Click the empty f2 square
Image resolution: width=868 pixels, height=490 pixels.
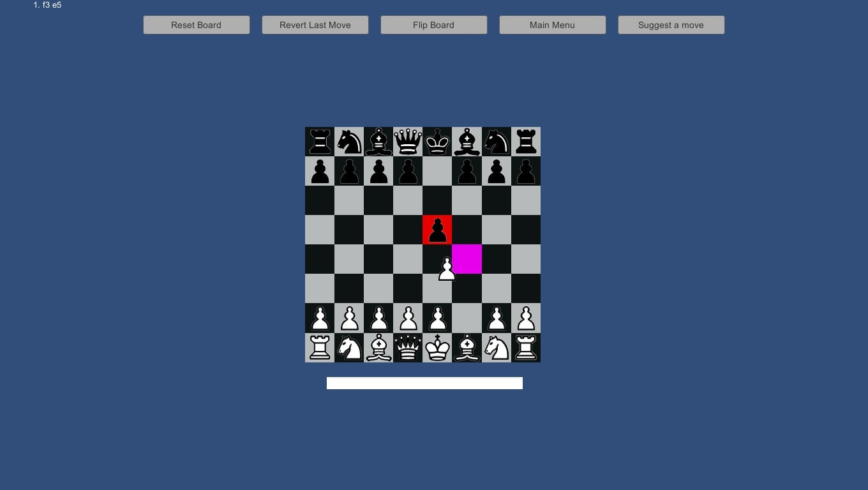coord(467,318)
